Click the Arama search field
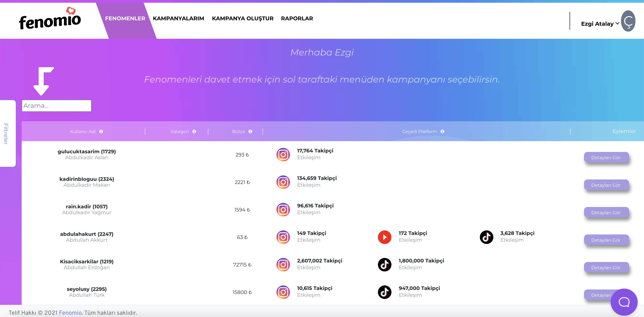The width and height of the screenshot is (644, 317). pos(57,106)
